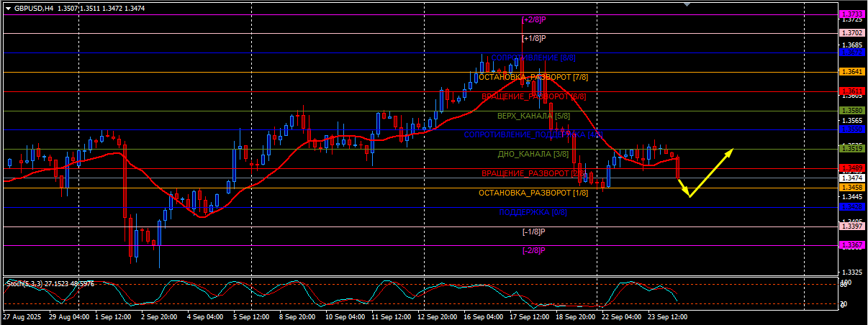Click the 18 Sep 20:00 time label
Screen dimensions: 868x325
click(x=574, y=316)
